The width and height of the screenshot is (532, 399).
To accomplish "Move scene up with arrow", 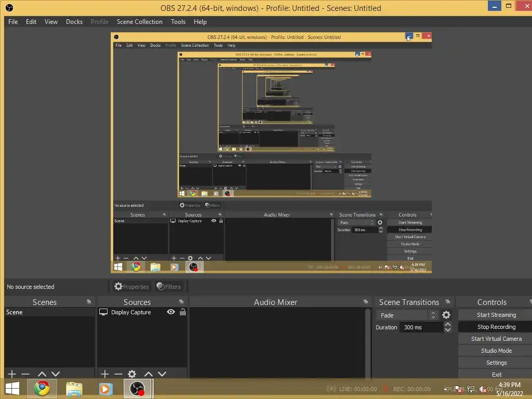I will pos(42,374).
